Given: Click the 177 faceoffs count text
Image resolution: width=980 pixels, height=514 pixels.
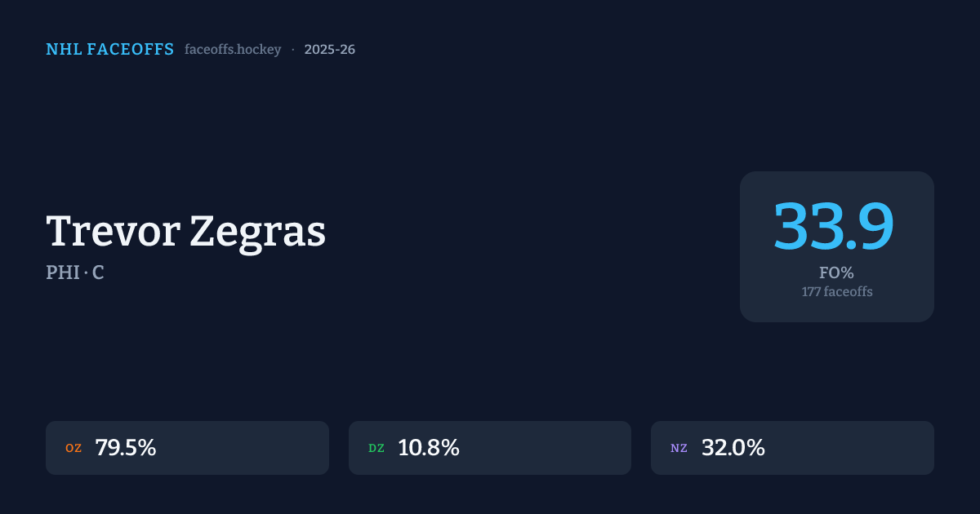Looking at the screenshot, I should click(836, 292).
